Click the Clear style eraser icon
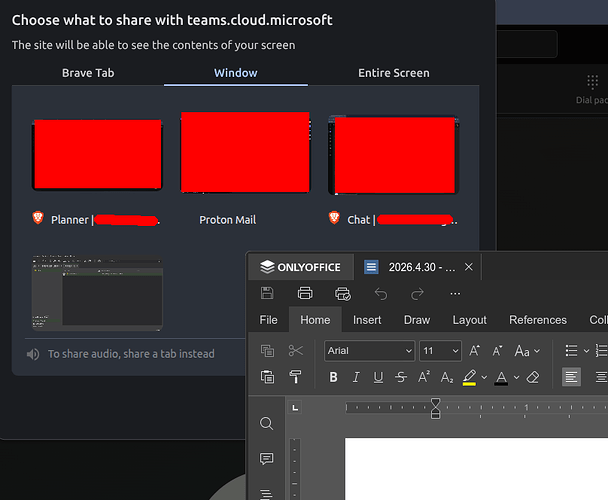The width and height of the screenshot is (608, 500). [x=533, y=377]
